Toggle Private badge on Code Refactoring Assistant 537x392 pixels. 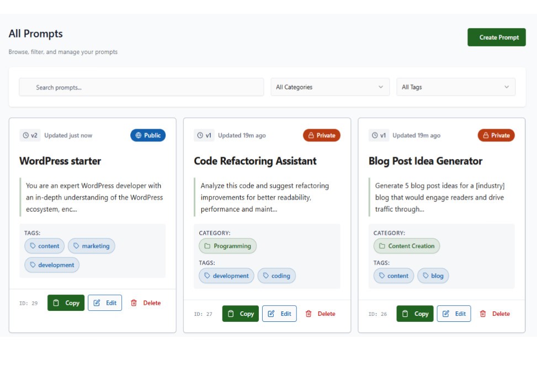[322, 135]
